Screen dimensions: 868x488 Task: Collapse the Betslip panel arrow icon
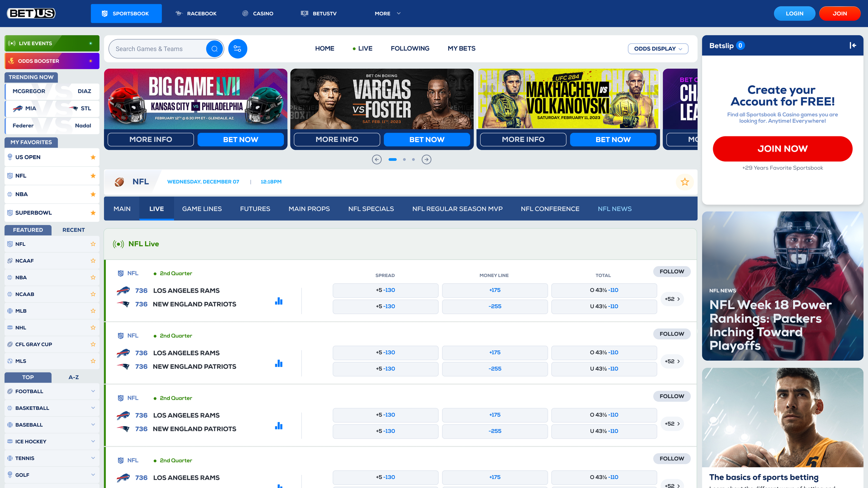tap(852, 45)
